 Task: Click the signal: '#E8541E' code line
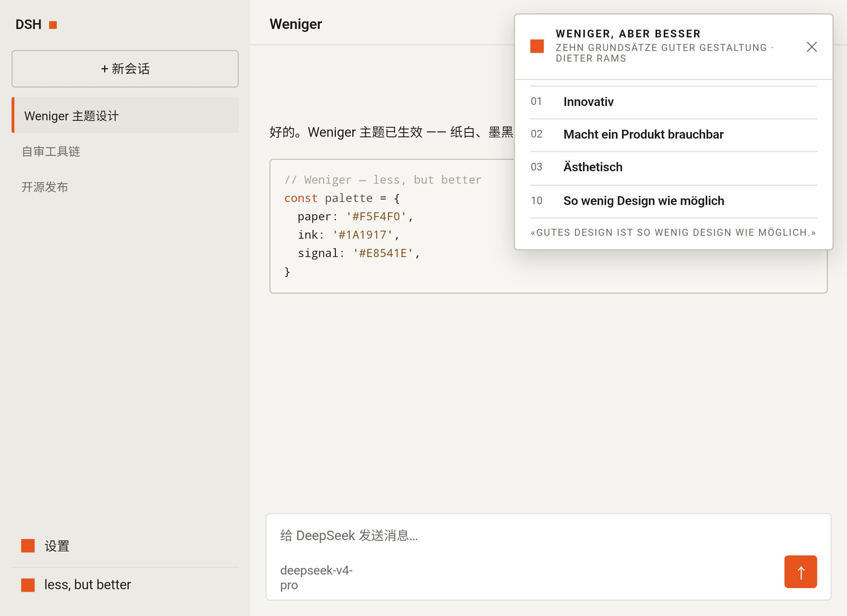coord(359,253)
